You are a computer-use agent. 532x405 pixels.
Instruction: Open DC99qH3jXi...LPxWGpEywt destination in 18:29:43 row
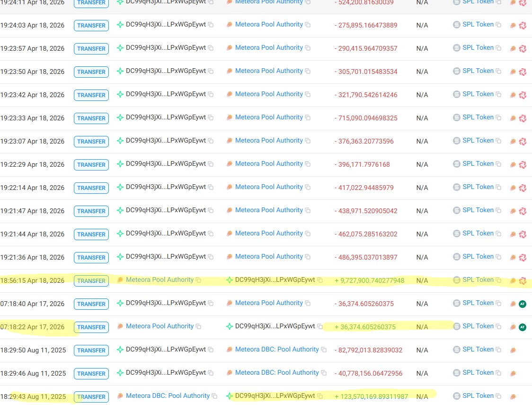[x=275, y=396]
